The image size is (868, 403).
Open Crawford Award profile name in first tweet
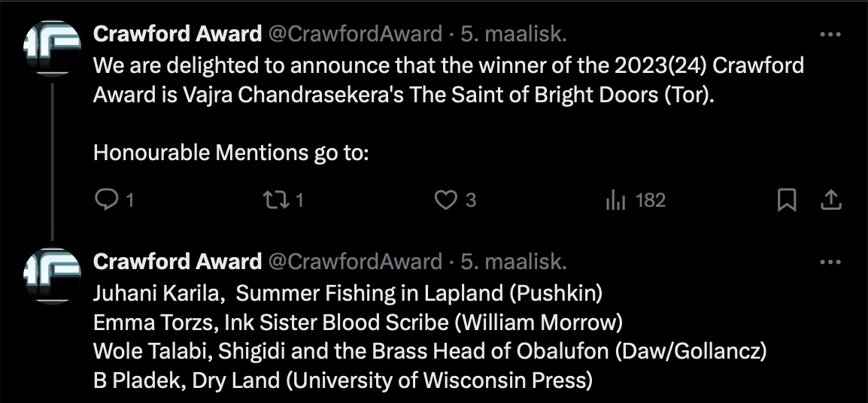click(178, 35)
